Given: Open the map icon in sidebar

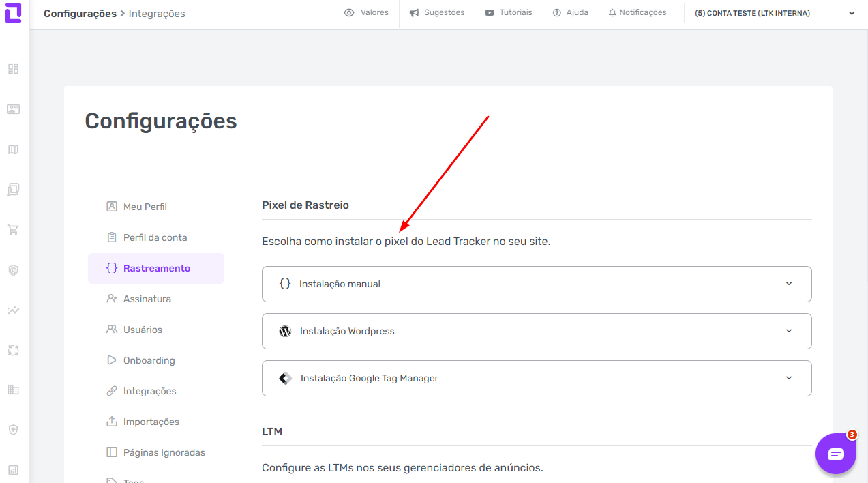Looking at the screenshot, I should pos(13,149).
